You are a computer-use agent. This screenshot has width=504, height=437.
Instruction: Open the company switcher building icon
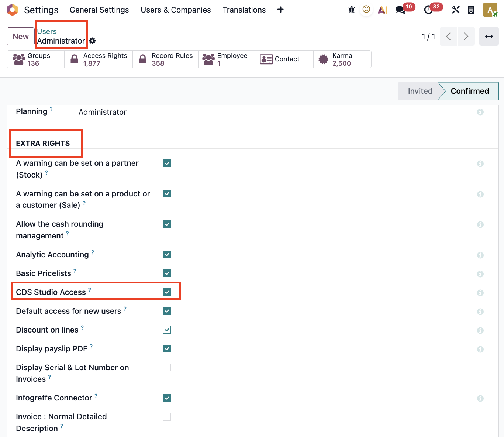471,10
